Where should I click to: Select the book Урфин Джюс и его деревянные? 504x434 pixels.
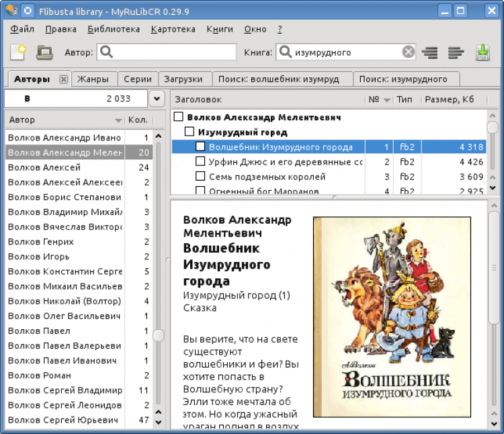286,162
